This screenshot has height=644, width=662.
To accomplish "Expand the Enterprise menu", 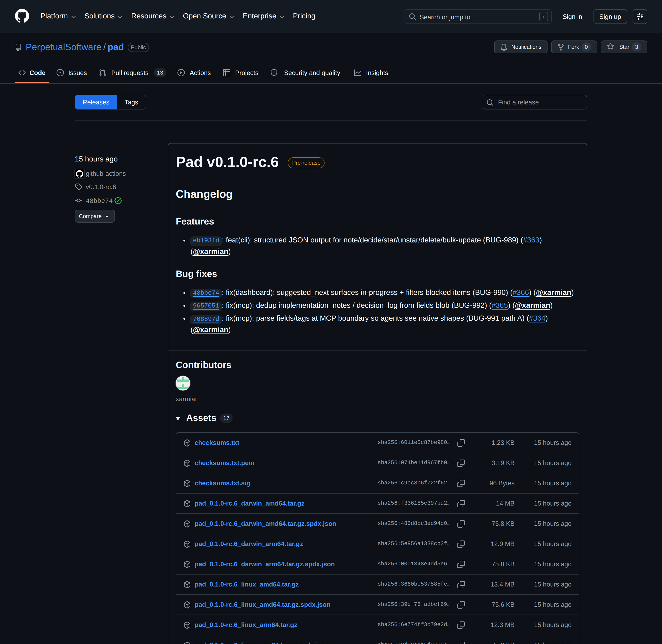I will tap(263, 16).
